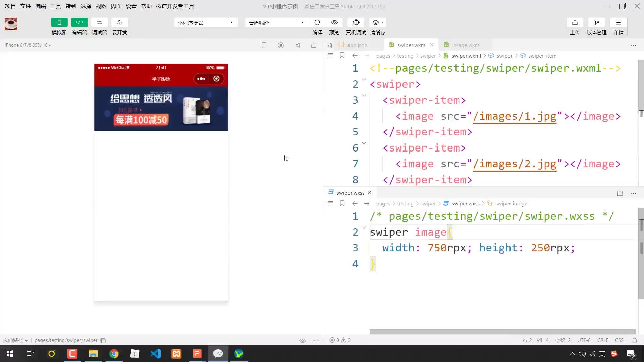Click the simulator phone rotate icon
Viewport: 644px width, 362px height.
pyautogui.click(x=264, y=45)
